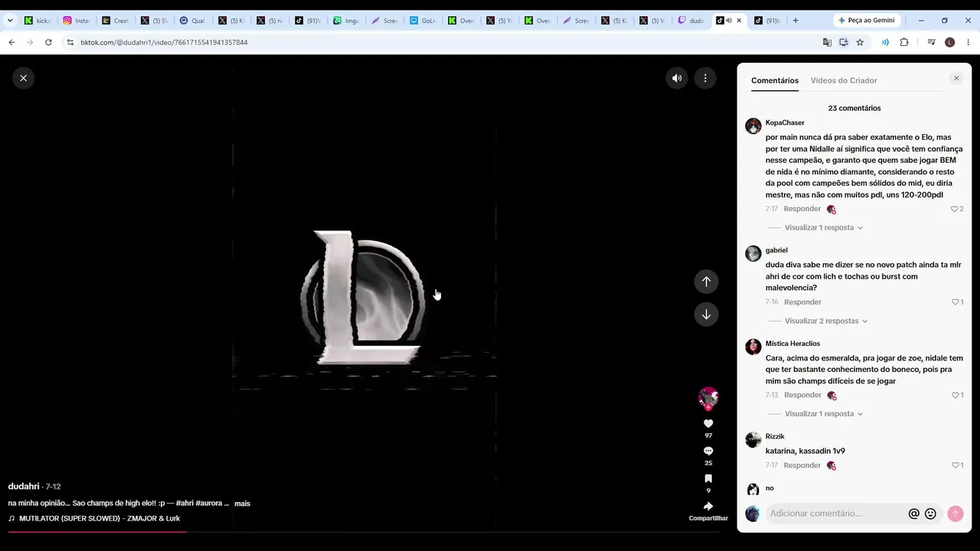The height and width of the screenshot is (551, 980).
Task: Switch to the Comentários tab
Action: coord(775,80)
